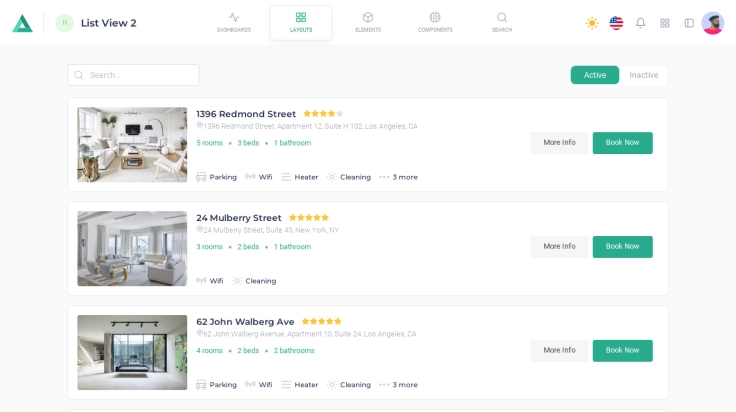The image size is (736, 412).
Task: Switch to the Inactive filter
Action: [644, 75]
